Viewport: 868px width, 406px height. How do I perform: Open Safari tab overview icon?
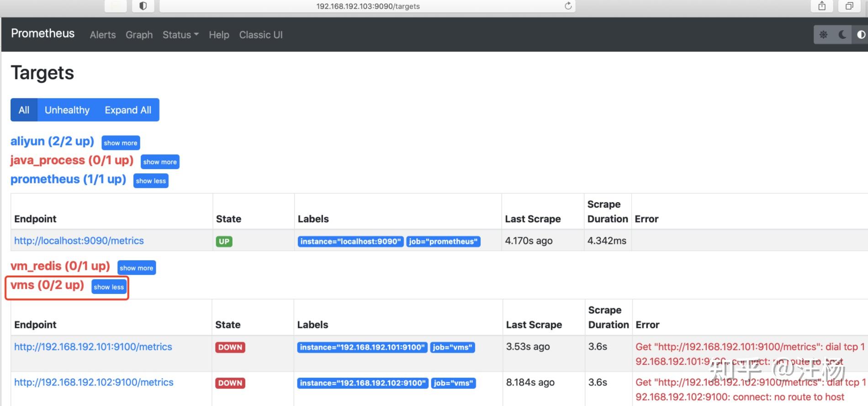coord(849,6)
